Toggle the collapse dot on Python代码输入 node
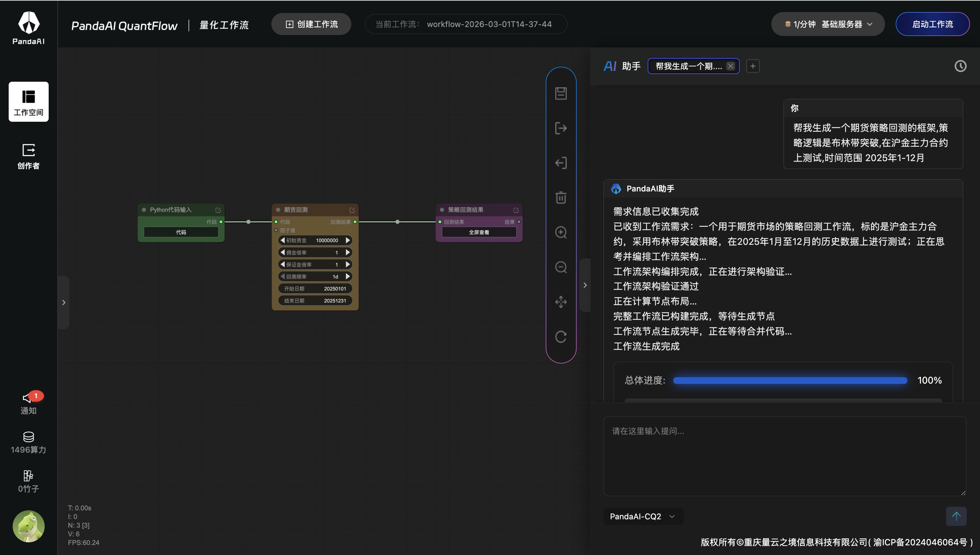Image resolution: width=980 pixels, height=555 pixels. click(144, 210)
